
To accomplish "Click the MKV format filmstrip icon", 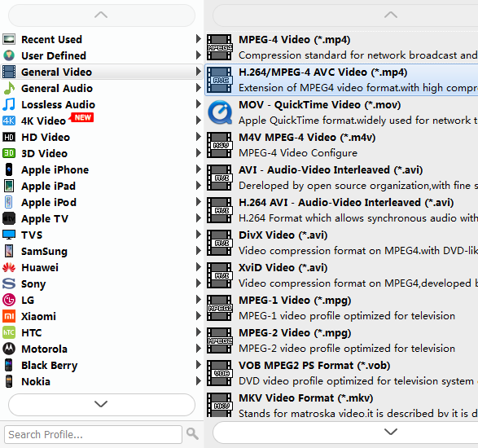I will [220, 405].
